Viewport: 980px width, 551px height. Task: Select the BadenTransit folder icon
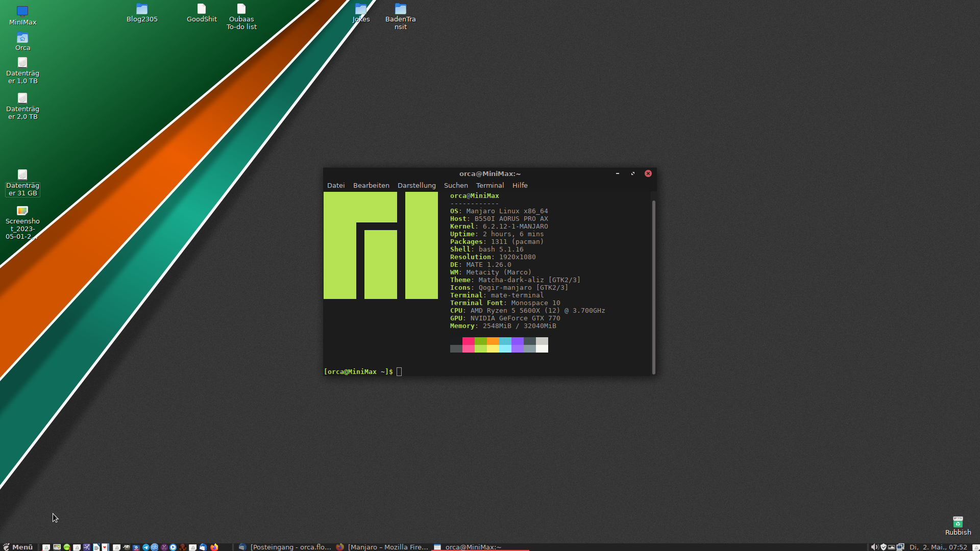(401, 16)
